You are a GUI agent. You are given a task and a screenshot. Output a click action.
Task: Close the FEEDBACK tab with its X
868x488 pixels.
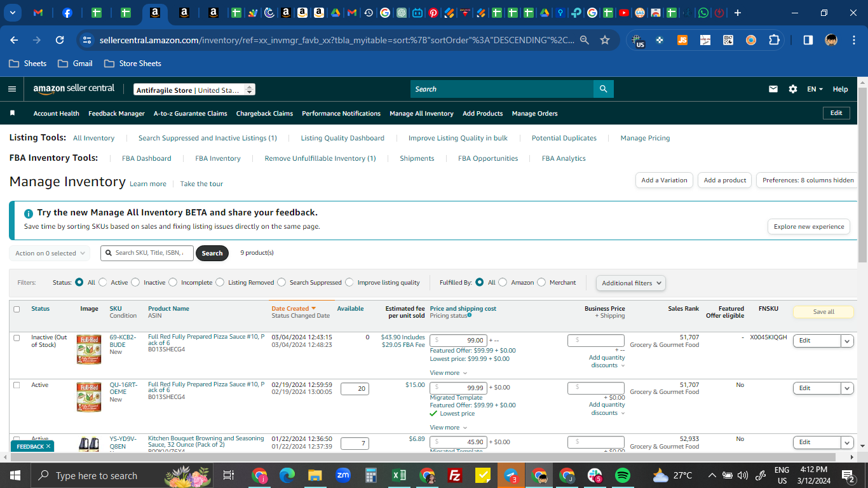(48, 447)
